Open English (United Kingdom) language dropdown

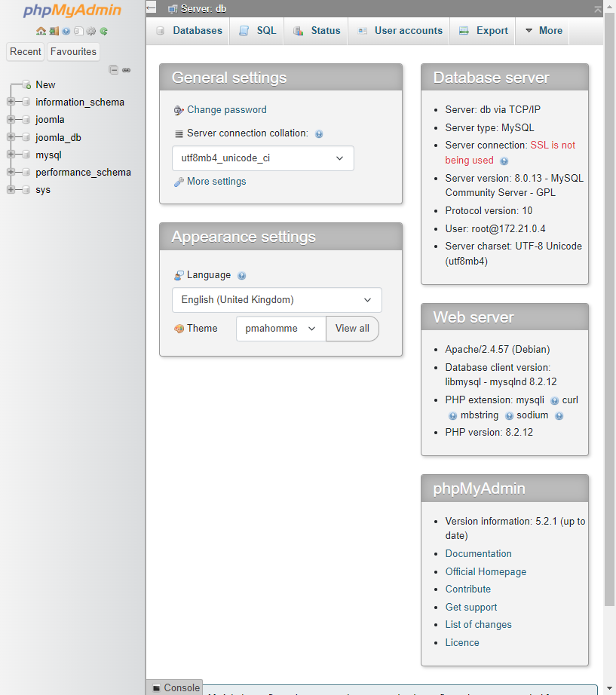coord(277,300)
